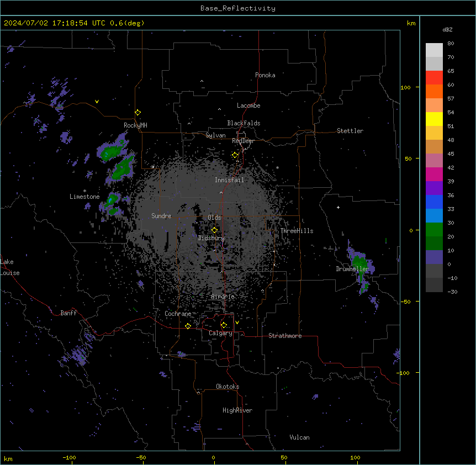The width and height of the screenshot is (476, 465).
Task: Click the Stettler city label
Action: point(350,131)
